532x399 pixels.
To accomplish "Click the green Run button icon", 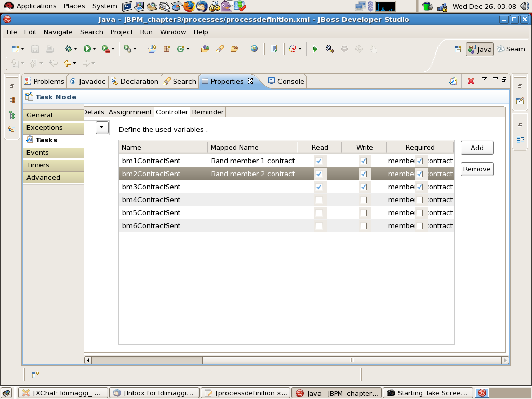I will pos(87,49).
